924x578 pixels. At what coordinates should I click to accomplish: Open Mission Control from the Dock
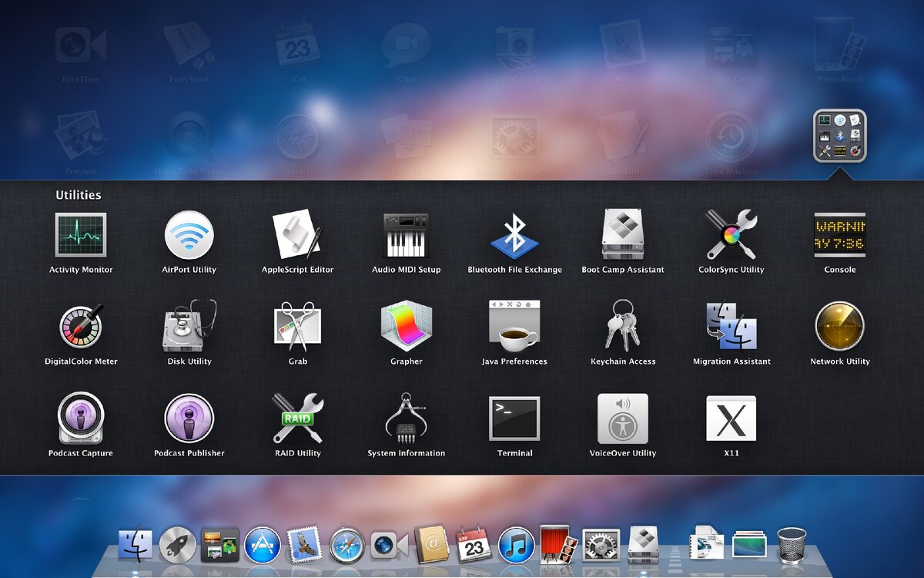point(220,546)
